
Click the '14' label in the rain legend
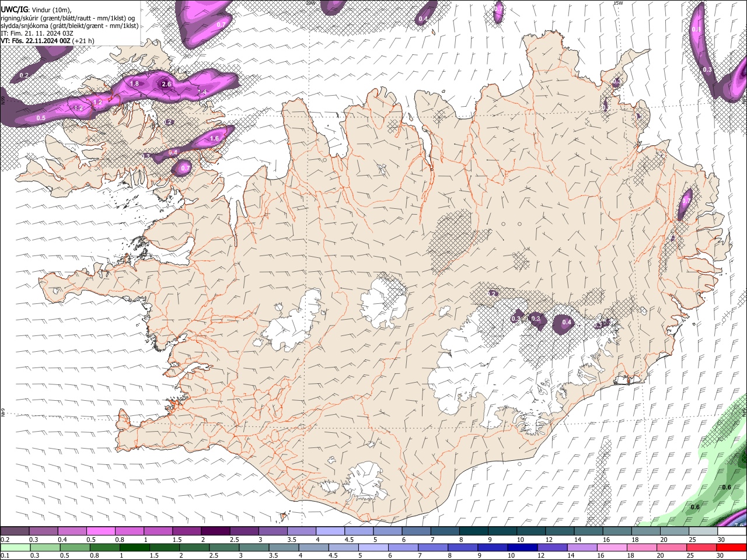[571, 556]
